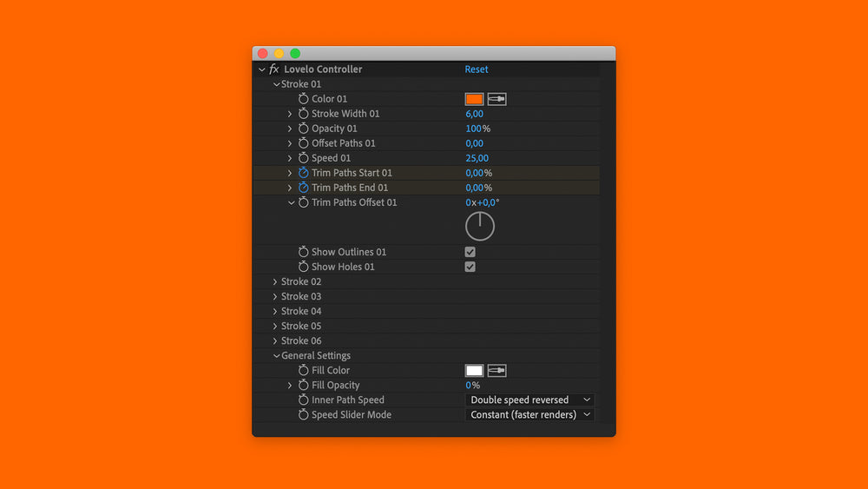Image resolution: width=868 pixels, height=489 pixels.
Task: Click the fx icon beside Lovelo Controller
Action: [x=274, y=69]
